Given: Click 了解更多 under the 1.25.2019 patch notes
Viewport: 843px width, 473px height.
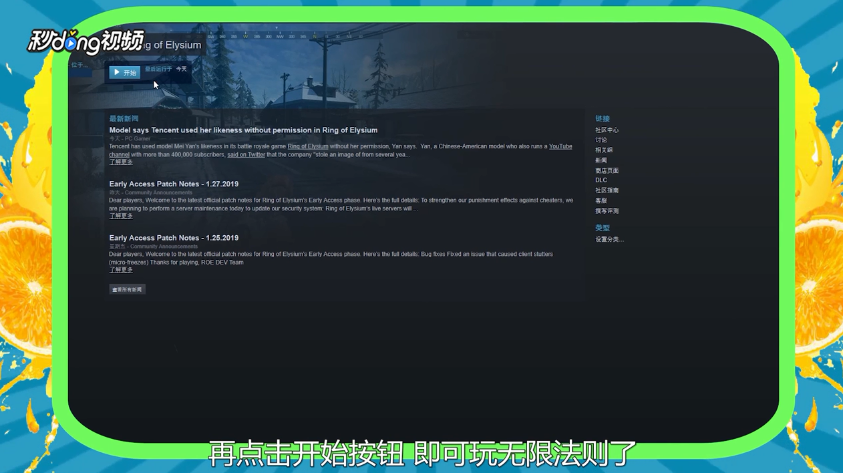Looking at the screenshot, I should 121,269.
